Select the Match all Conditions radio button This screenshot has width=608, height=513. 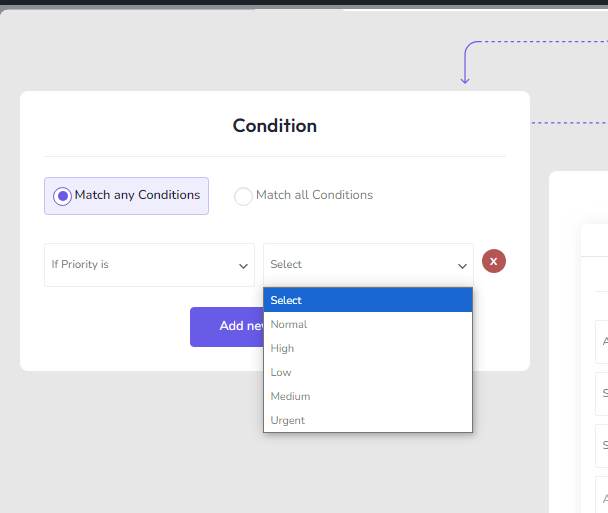point(243,196)
